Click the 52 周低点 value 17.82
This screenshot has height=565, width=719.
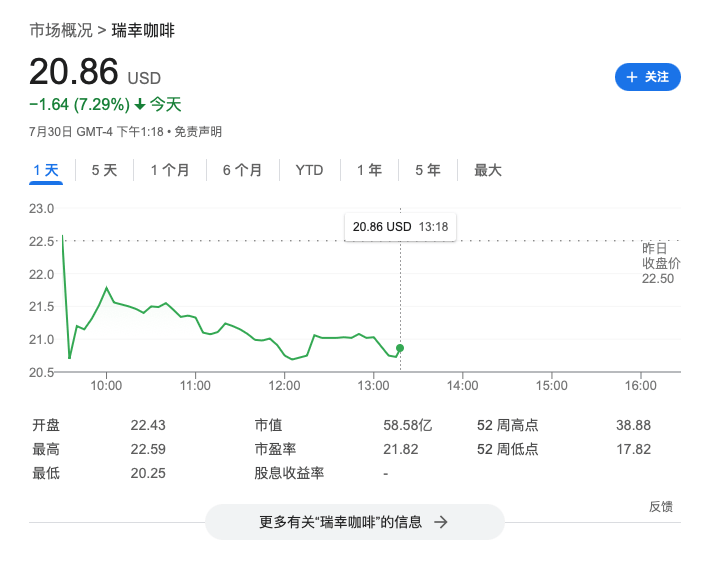(633, 449)
